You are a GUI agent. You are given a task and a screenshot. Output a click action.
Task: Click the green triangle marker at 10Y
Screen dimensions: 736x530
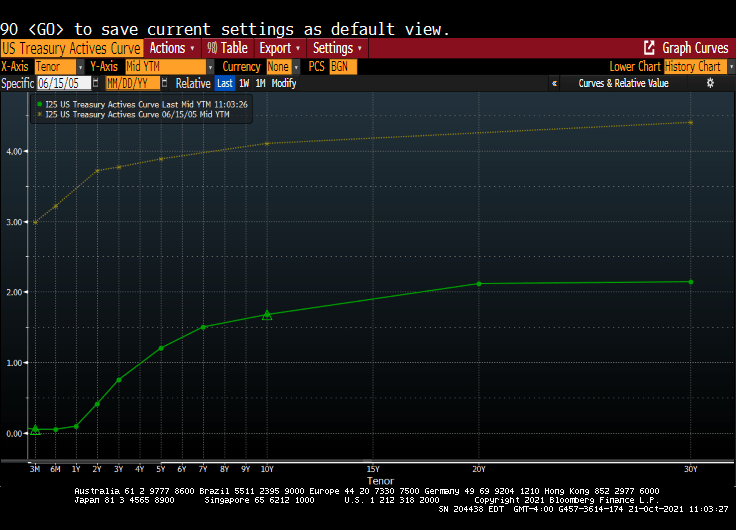point(267,315)
